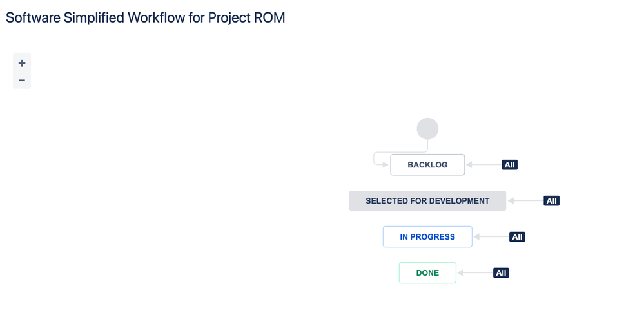Click the arrow pointing into SELECTED FOR DEVELOPMENT
This screenshot has height=333, width=644.
point(525,201)
